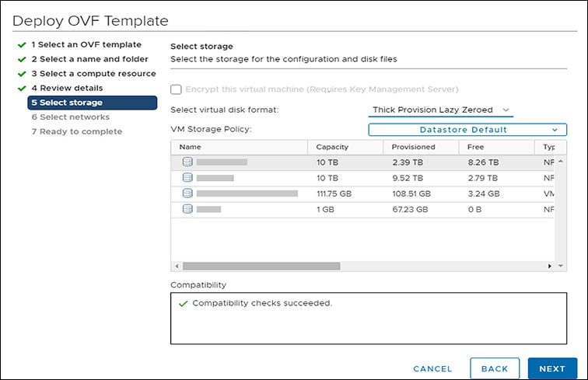Click datastore icon in 9.52 TB provisioned row
588x380 pixels.
click(x=187, y=178)
